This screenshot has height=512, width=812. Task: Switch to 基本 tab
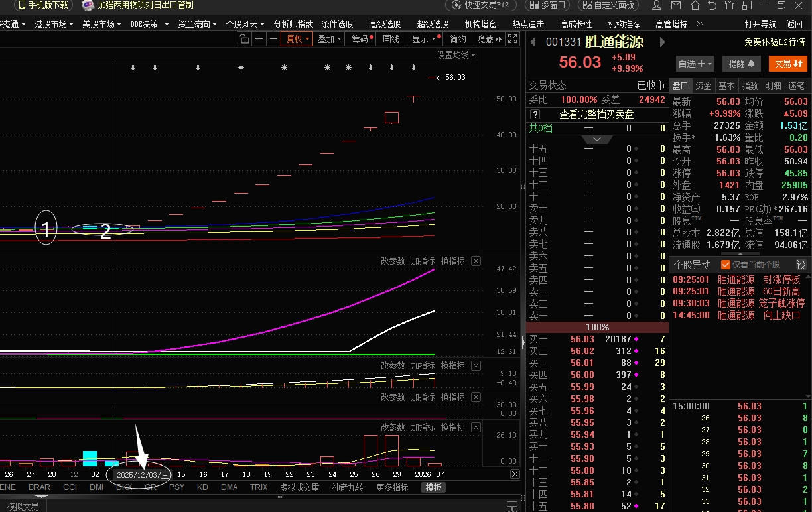click(726, 86)
